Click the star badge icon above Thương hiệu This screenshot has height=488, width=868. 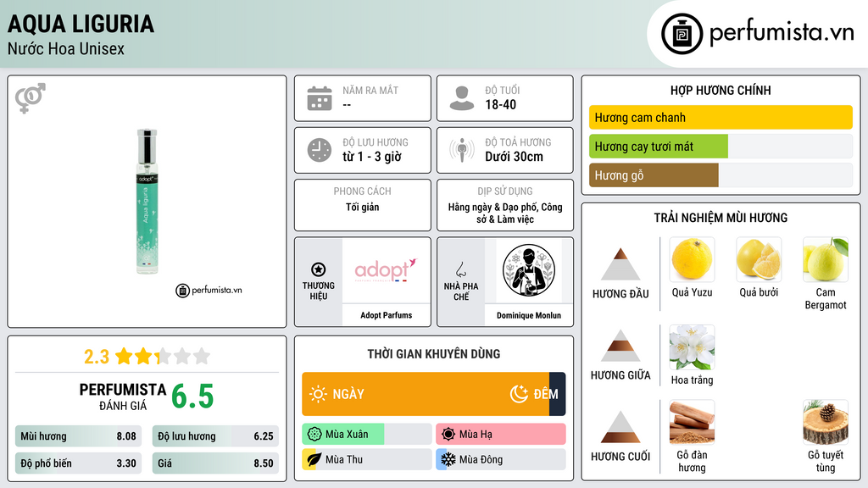(x=319, y=269)
